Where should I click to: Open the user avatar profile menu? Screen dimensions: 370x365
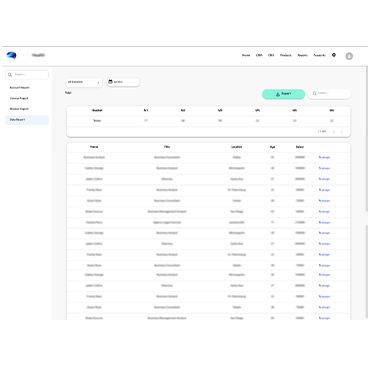coord(349,56)
